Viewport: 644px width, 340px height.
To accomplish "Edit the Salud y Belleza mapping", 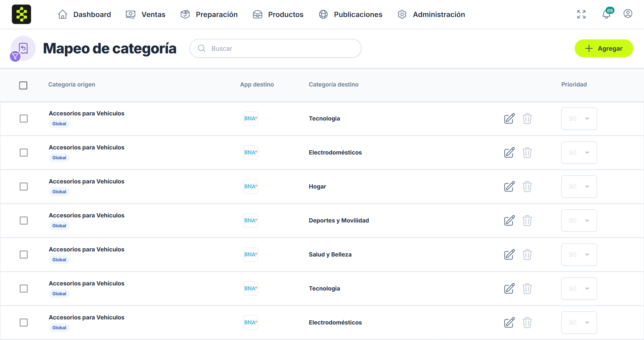I will point(510,254).
